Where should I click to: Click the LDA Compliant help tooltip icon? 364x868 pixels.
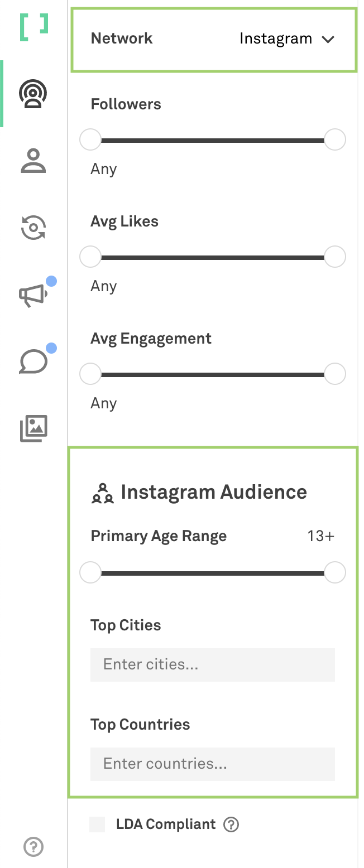coord(231,824)
